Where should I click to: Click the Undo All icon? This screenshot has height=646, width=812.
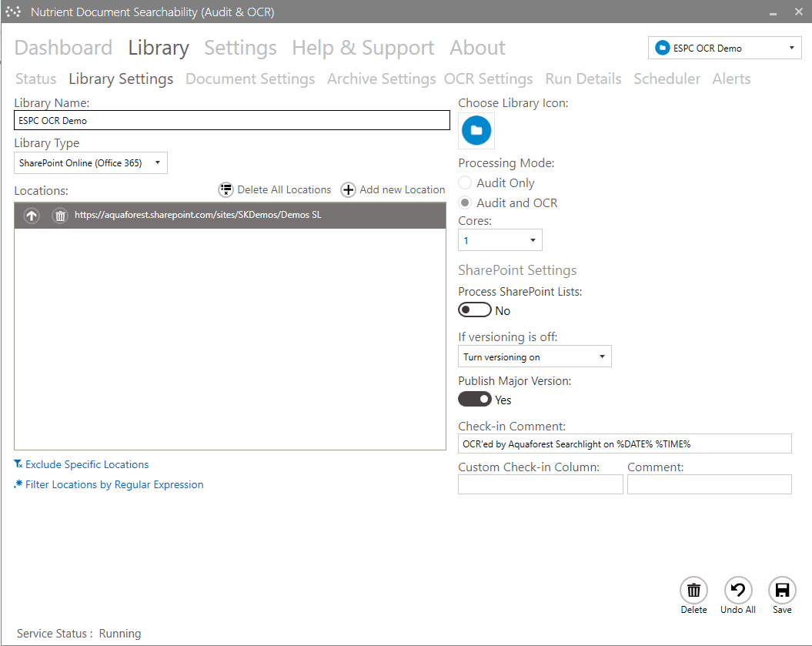(x=737, y=590)
